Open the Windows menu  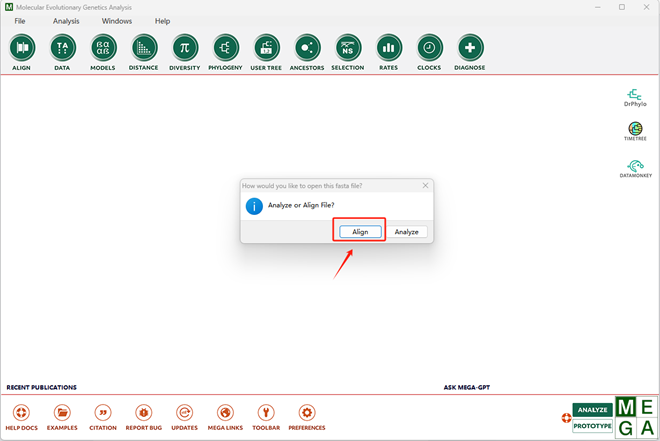(117, 21)
